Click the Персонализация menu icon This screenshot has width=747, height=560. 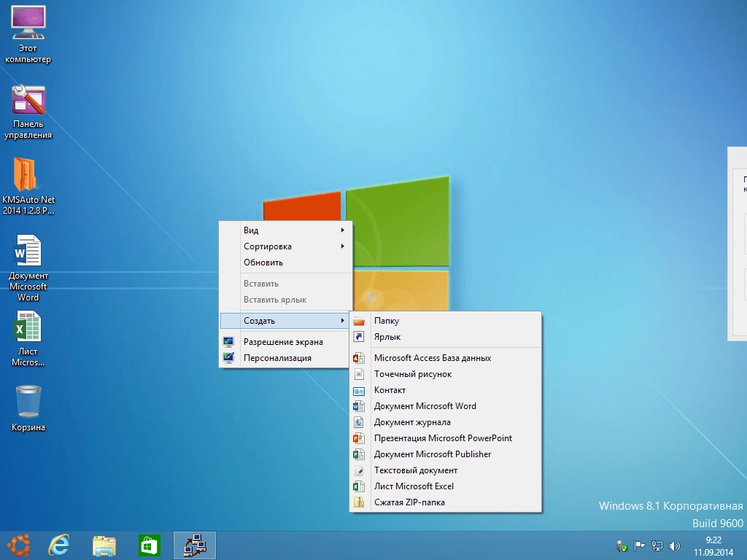point(228,358)
